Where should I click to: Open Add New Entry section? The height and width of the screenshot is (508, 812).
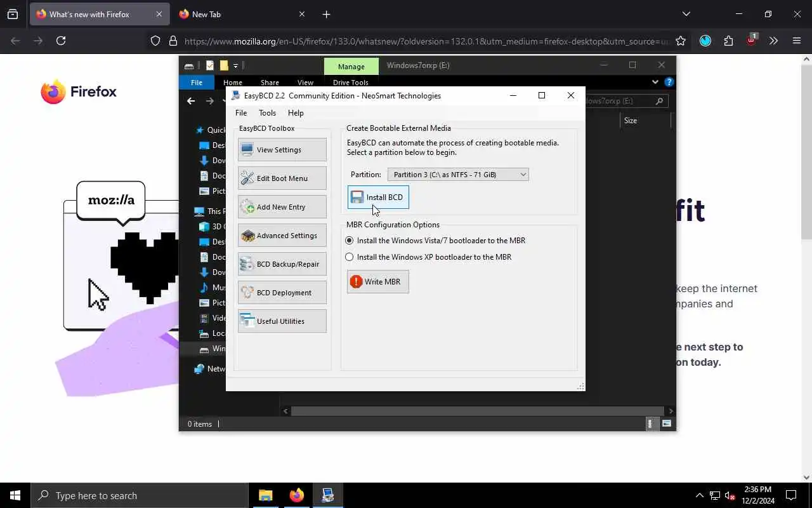282,207
